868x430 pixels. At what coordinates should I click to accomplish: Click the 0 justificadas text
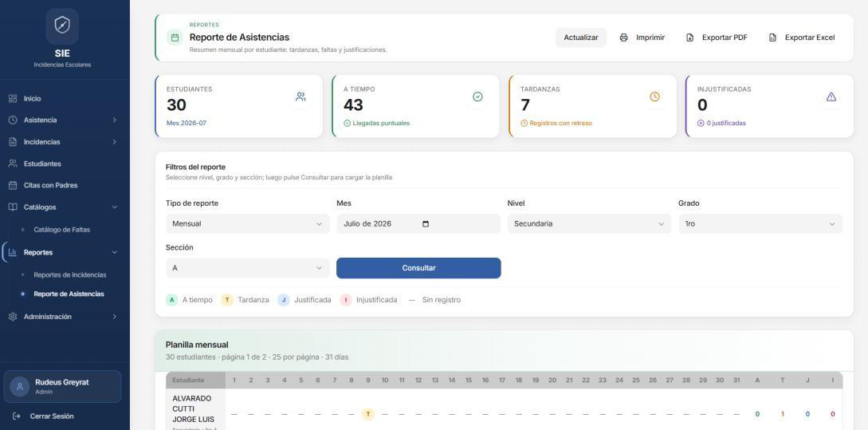726,123
